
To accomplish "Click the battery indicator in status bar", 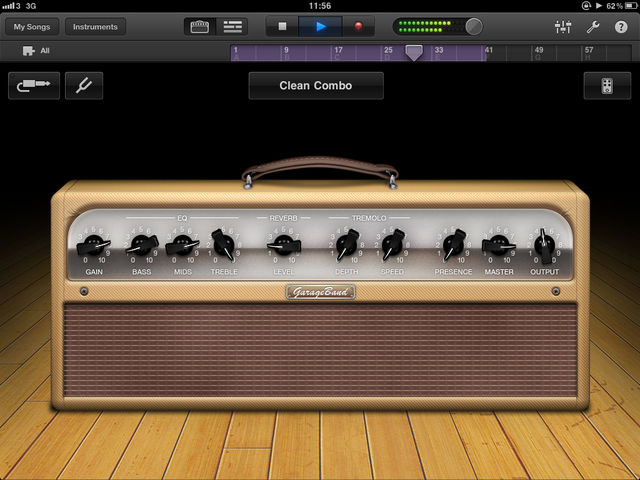I will tap(631, 6).
